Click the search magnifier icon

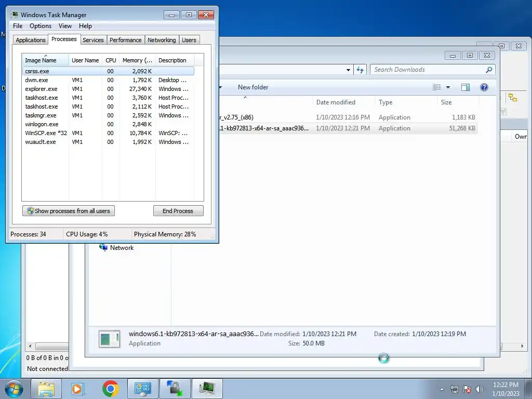coord(489,70)
